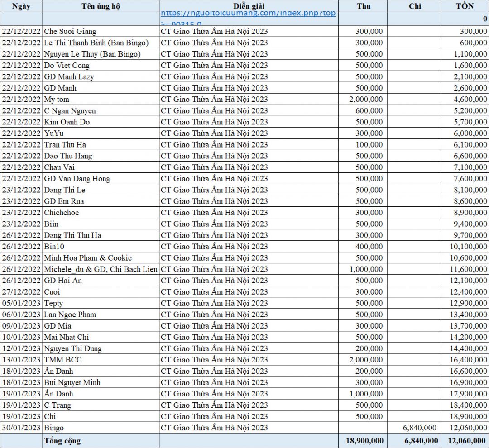Select the 'Thu' column header
The height and width of the screenshot is (448, 489).
(x=363, y=6)
